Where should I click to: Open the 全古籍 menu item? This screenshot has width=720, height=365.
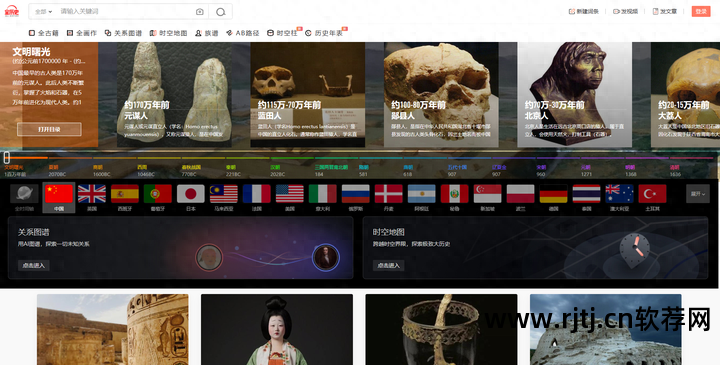tap(44, 33)
